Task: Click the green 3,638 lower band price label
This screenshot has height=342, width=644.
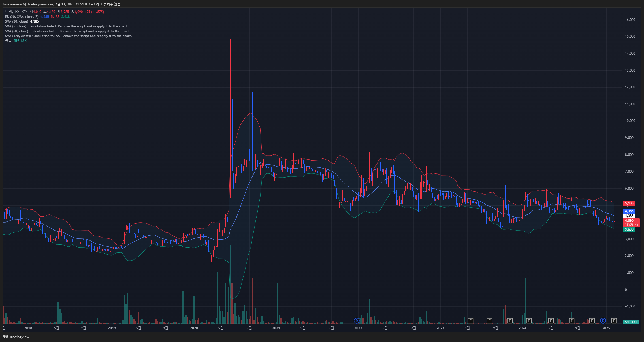Action: [x=629, y=229]
